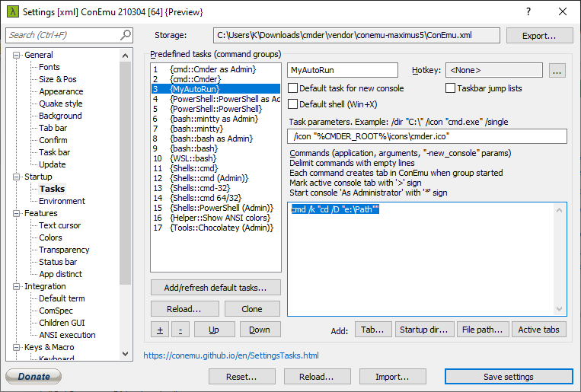Click the Active tabs button
581x392 pixels.
539,330
